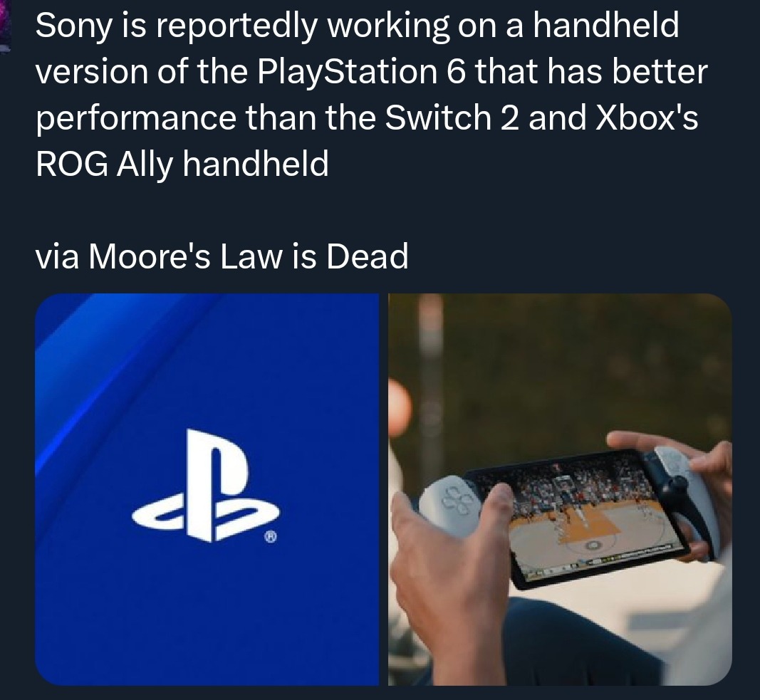The height and width of the screenshot is (700, 760).
Task: Open the right handheld console photo
Action: [560, 489]
